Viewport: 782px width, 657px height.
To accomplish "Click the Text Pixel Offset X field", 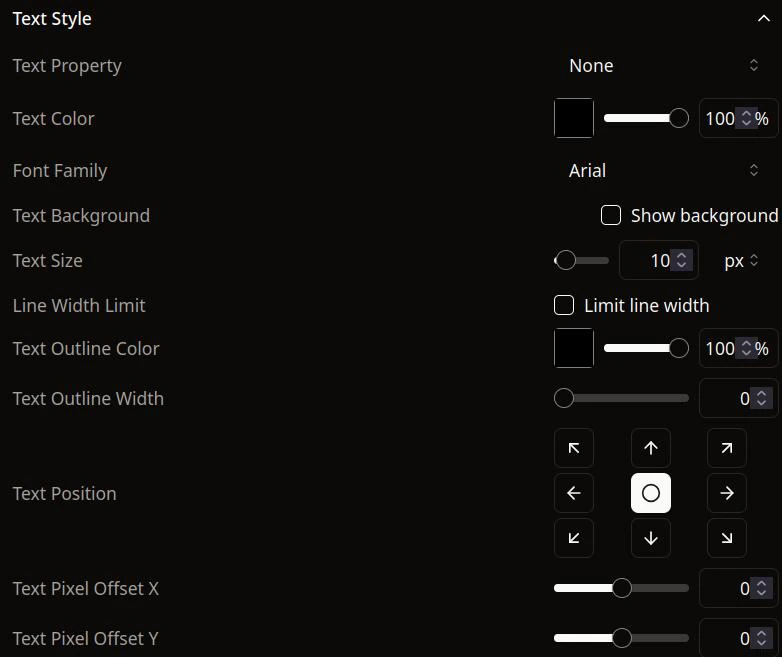I will coord(738,588).
